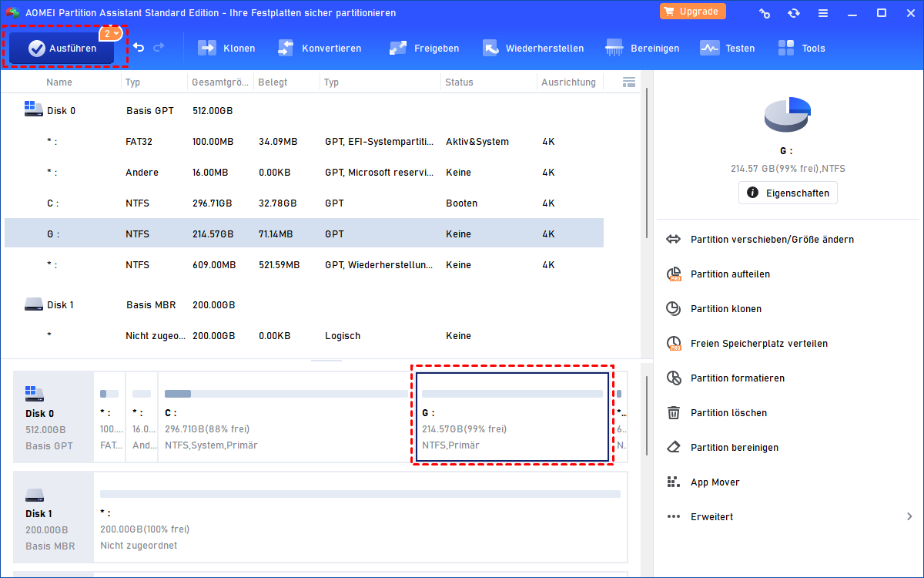Viewport: 924px width, 578px height.
Task: Click the partition list vertical scrollbar
Action: 646,162
